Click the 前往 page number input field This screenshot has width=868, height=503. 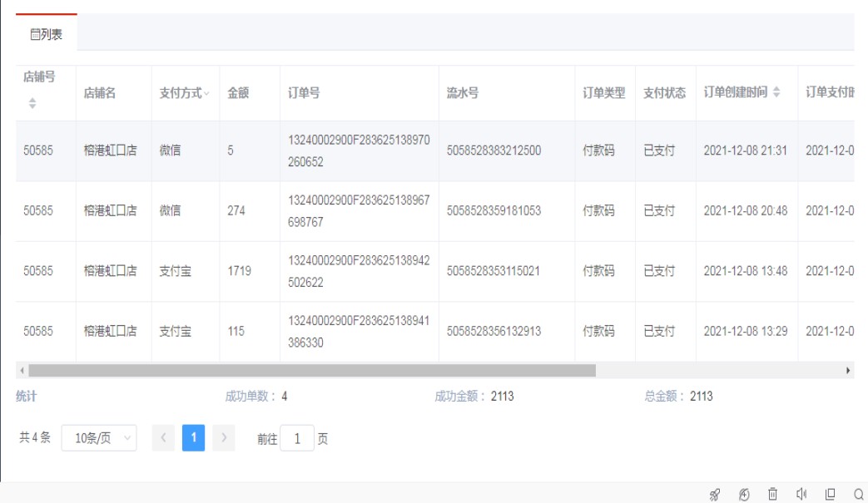(297, 439)
